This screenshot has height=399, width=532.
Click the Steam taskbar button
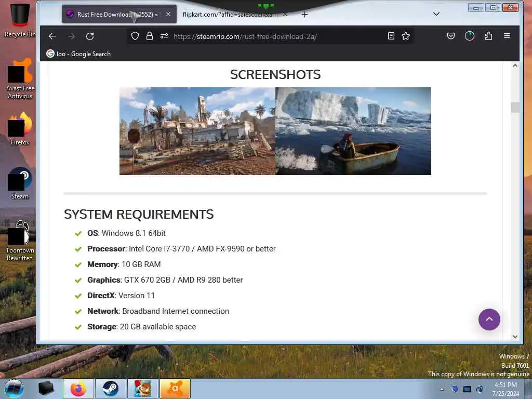click(110, 389)
